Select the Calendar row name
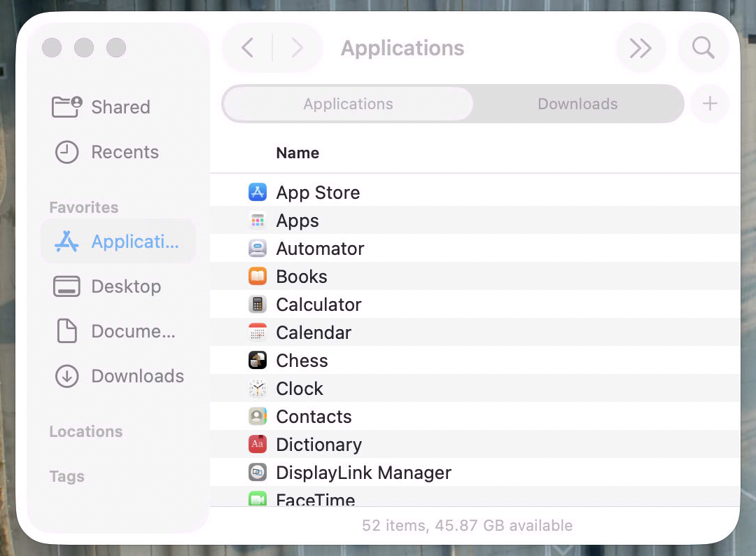Viewport: 756px width, 556px height. click(x=314, y=333)
